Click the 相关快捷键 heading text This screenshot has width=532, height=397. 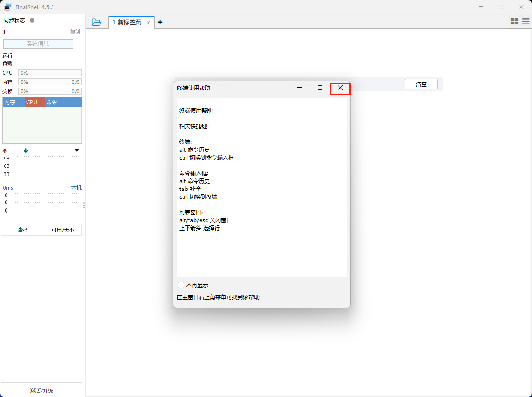[x=193, y=126]
